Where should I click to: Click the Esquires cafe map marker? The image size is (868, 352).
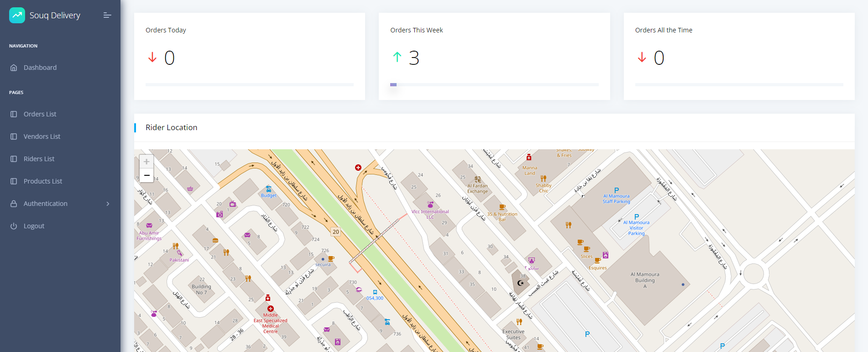tap(597, 261)
